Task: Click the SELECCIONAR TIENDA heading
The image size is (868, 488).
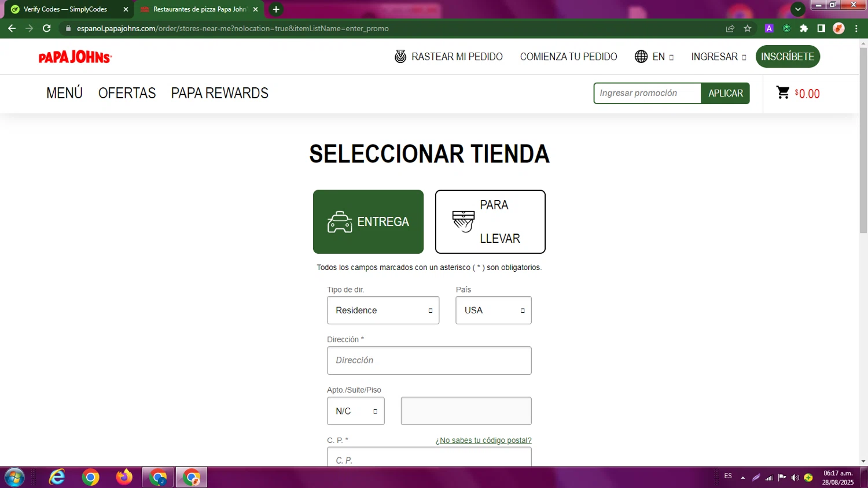Action: tap(429, 154)
